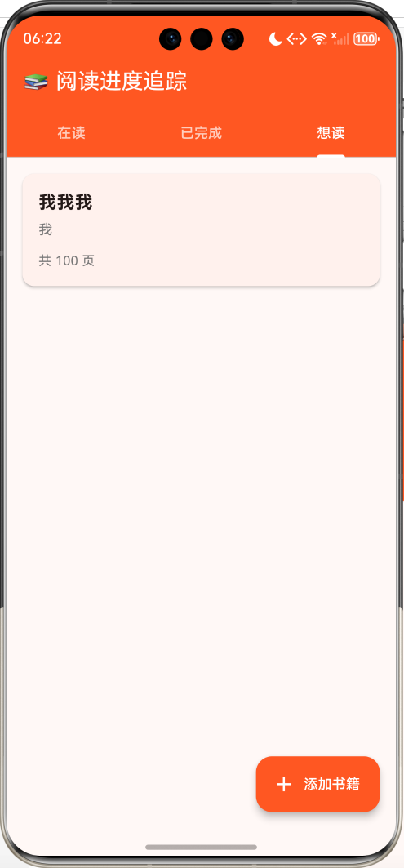Tap the 共 100 页 page count
Screen dimensions: 404x868
66,260
